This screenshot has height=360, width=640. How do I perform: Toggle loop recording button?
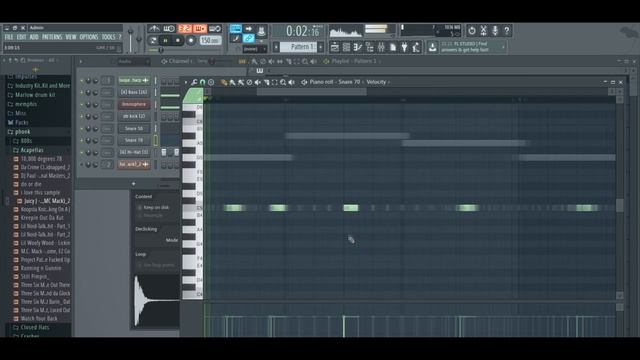[x=215, y=29]
